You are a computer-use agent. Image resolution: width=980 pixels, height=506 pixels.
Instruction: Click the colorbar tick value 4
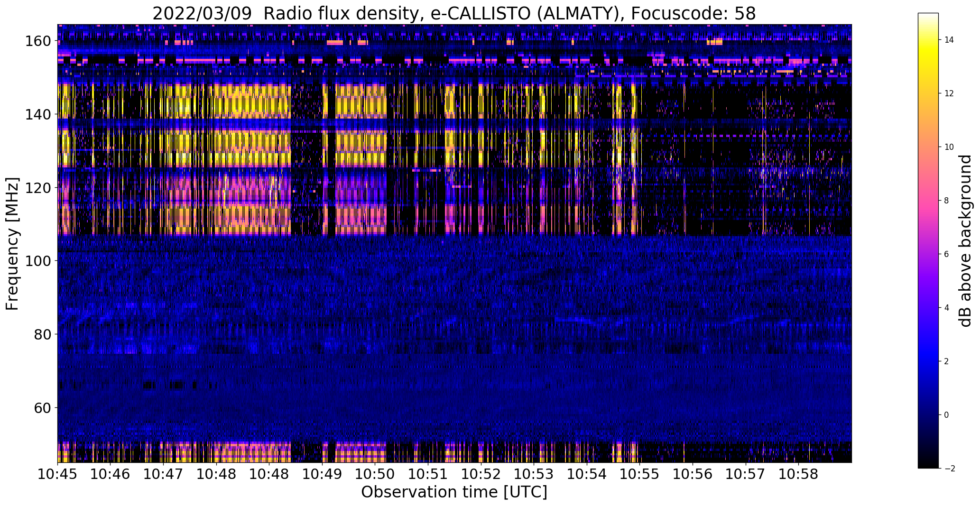947,308
